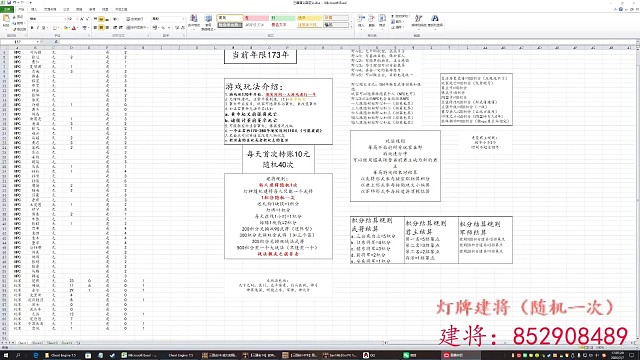Switch to the Page Layout ribbon tab
This screenshot has height=360, width=640.
click(50, 9)
